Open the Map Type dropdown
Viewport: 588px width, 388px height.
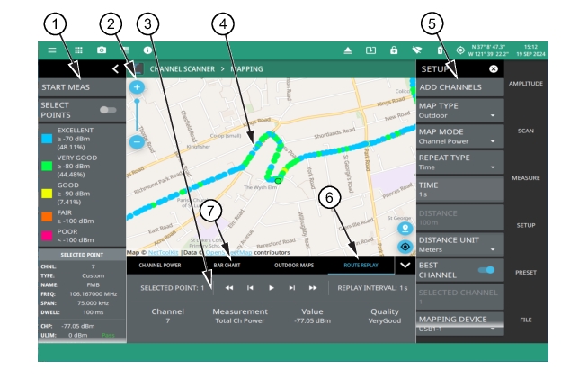pyautogui.click(x=460, y=111)
